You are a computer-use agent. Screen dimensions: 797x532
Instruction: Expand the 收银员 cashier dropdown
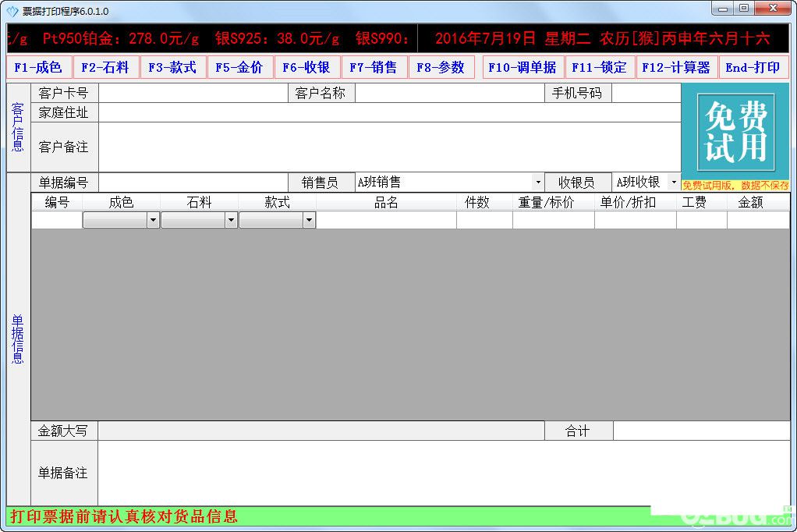pyautogui.click(x=674, y=182)
